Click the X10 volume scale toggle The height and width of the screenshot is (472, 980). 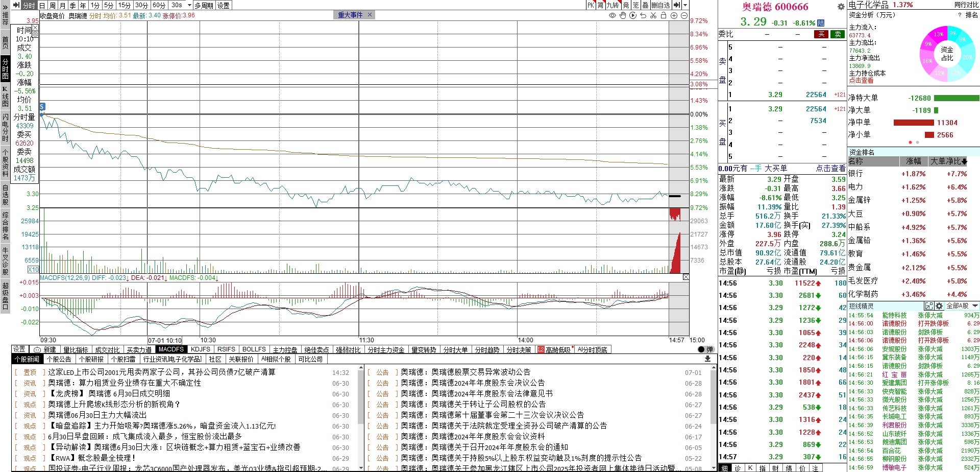pyautogui.click(x=33, y=269)
